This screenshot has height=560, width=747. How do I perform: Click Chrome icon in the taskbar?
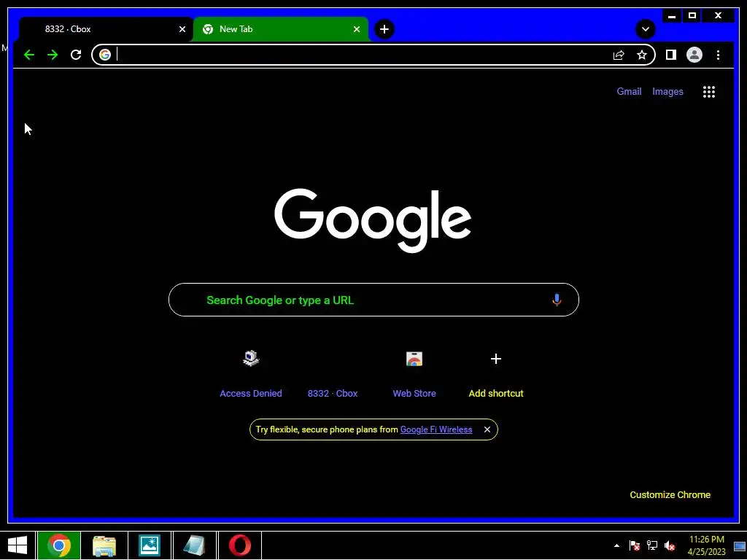[x=59, y=545]
